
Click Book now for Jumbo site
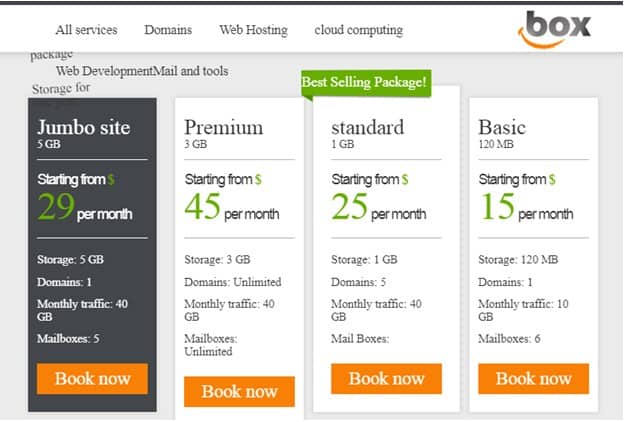[92, 379]
